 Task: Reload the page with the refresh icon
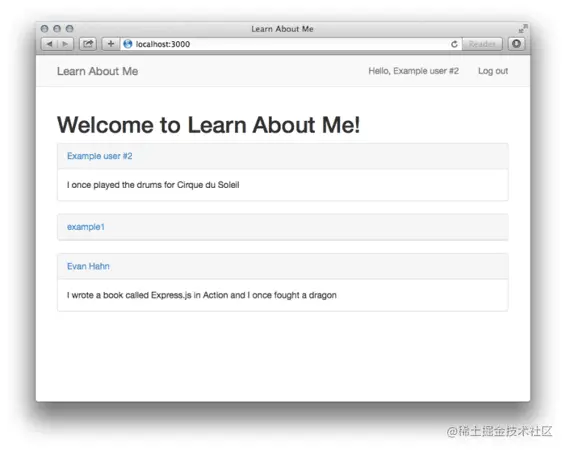[x=454, y=44]
